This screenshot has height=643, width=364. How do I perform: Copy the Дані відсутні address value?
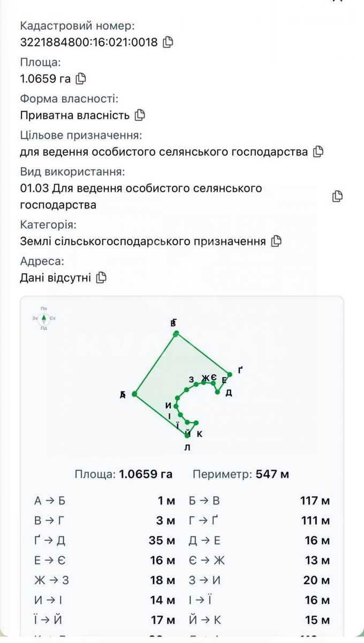point(101,278)
